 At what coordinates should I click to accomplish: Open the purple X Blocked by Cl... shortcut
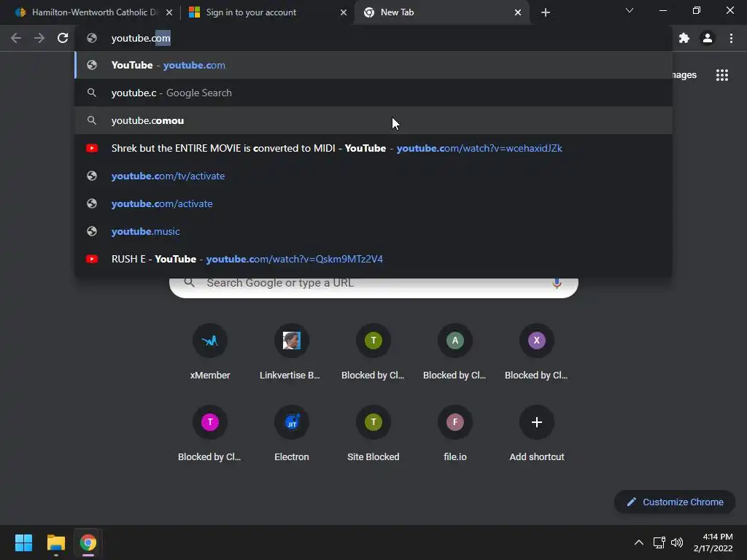point(537,352)
